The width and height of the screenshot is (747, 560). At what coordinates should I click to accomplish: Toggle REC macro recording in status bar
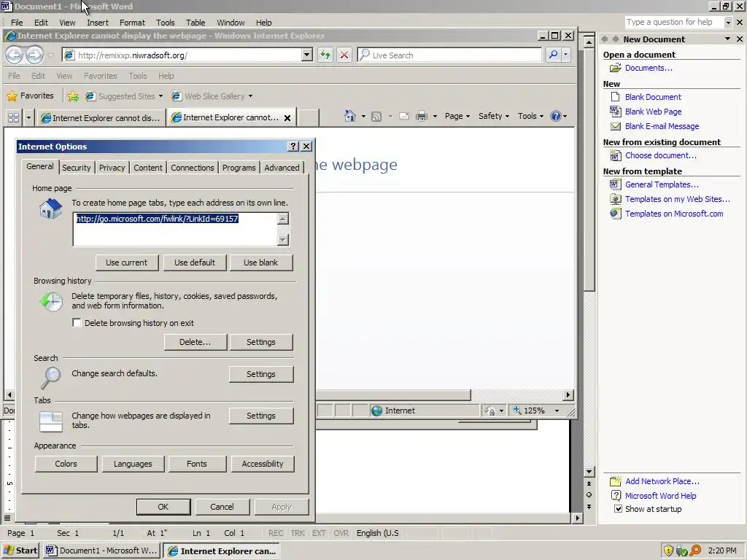pos(275,533)
